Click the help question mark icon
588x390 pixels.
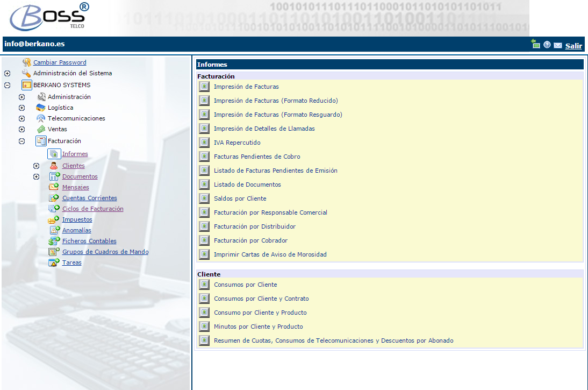547,45
